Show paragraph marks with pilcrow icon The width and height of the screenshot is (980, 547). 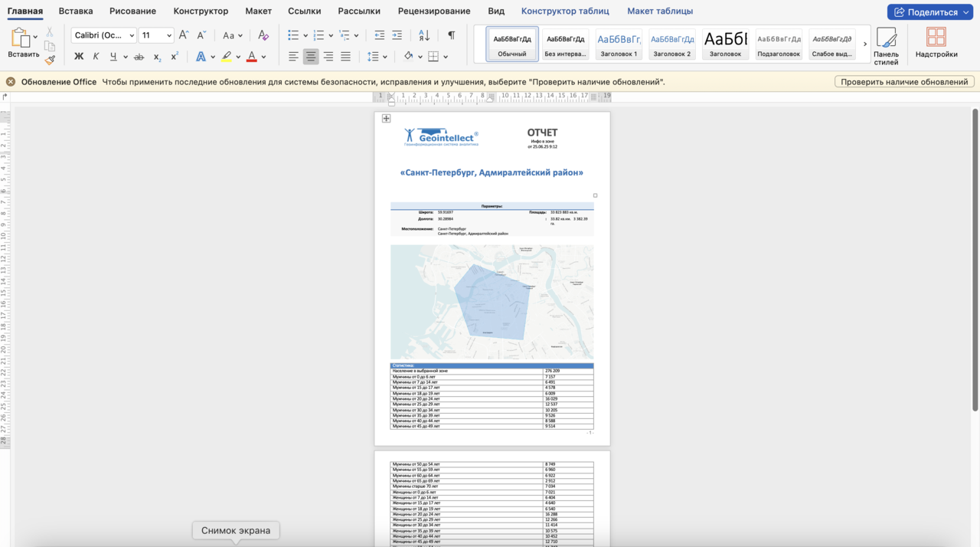[x=451, y=35]
